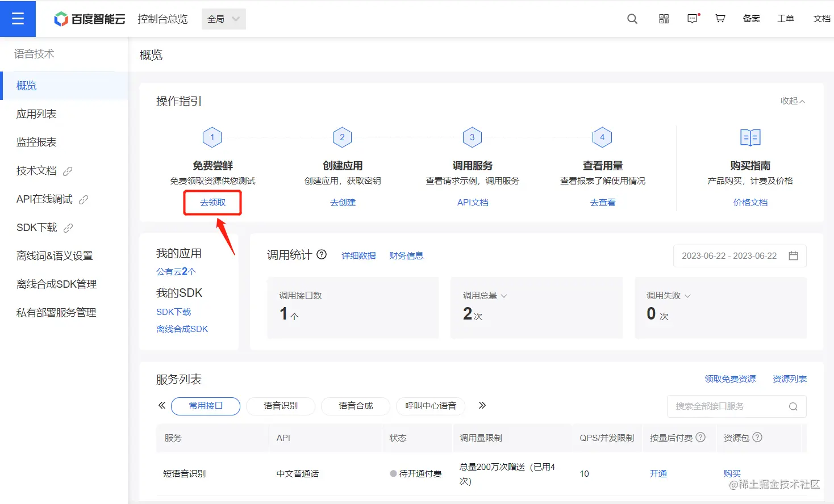Screen dimensions: 834x504
Task: Click help icon beside 按量后付费
Action: coord(700,437)
